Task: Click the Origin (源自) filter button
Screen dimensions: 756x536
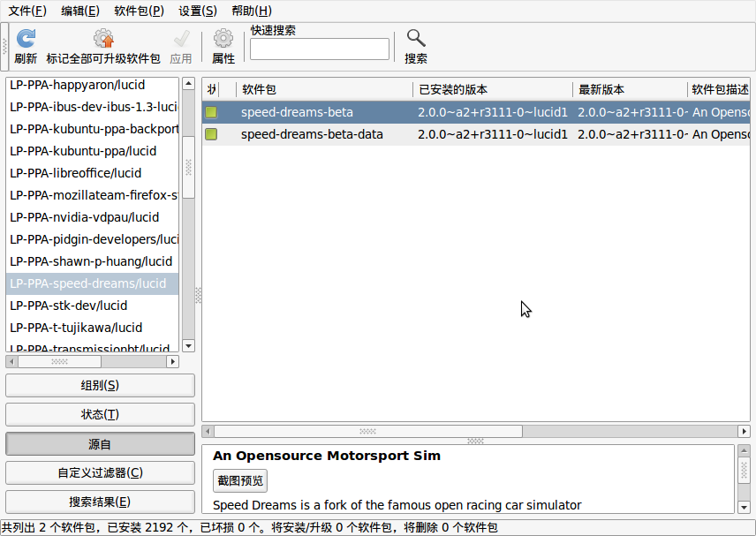Action: coord(100,444)
